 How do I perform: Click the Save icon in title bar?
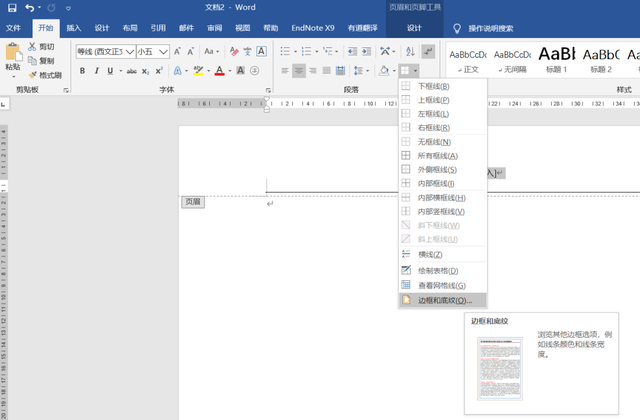(x=12, y=8)
